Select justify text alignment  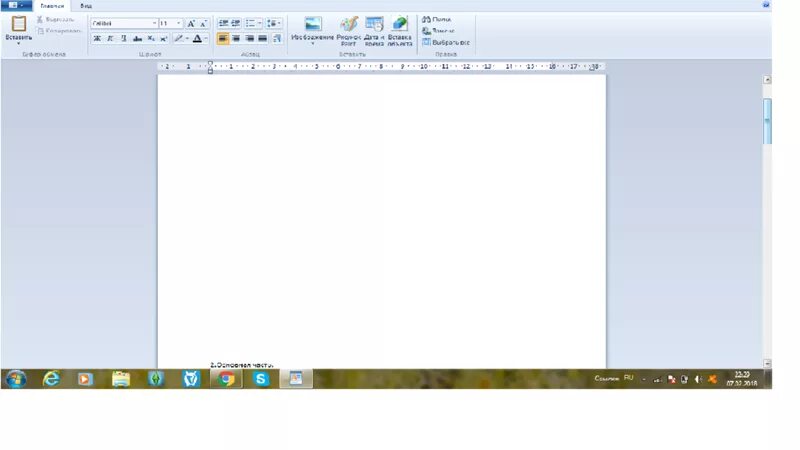click(x=263, y=39)
